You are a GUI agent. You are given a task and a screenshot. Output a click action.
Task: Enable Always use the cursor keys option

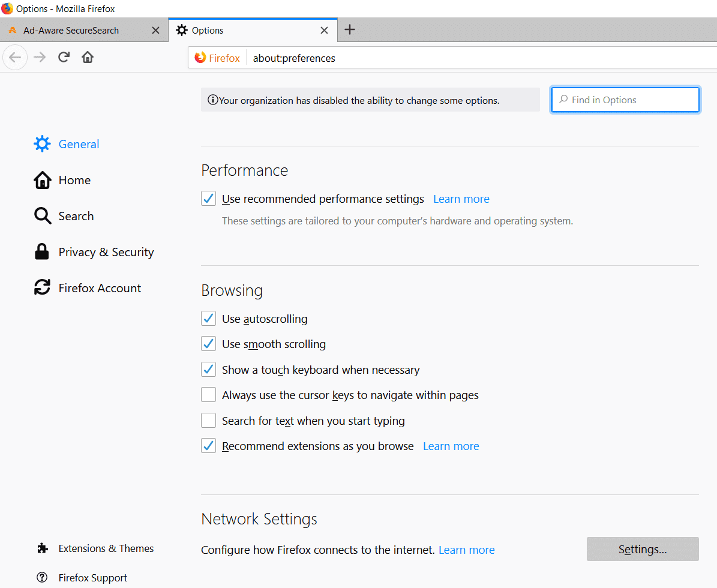click(x=208, y=395)
